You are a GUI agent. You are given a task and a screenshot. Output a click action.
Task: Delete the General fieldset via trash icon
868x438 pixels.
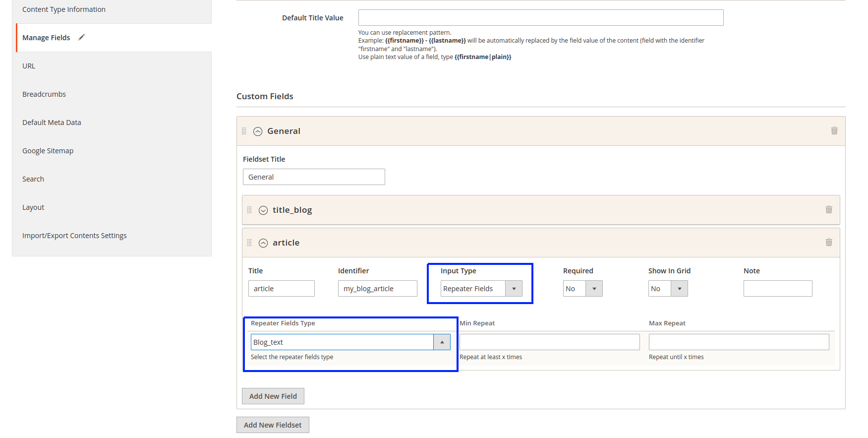pos(834,131)
